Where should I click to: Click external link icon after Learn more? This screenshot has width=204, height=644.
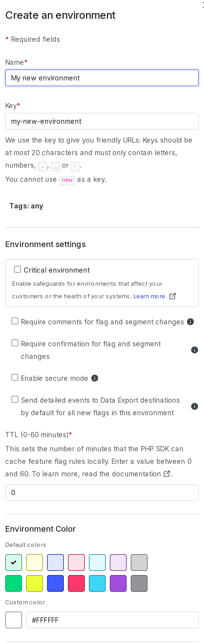pyautogui.click(x=173, y=296)
